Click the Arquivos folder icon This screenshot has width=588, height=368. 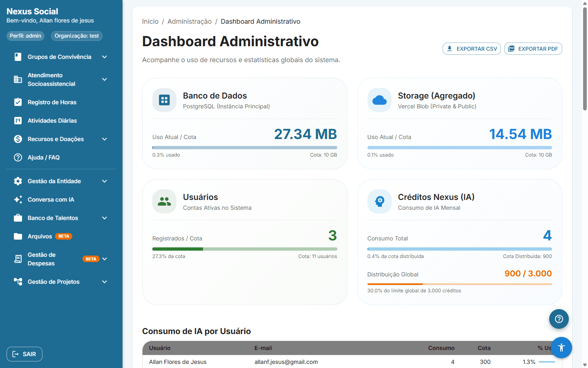(18, 236)
